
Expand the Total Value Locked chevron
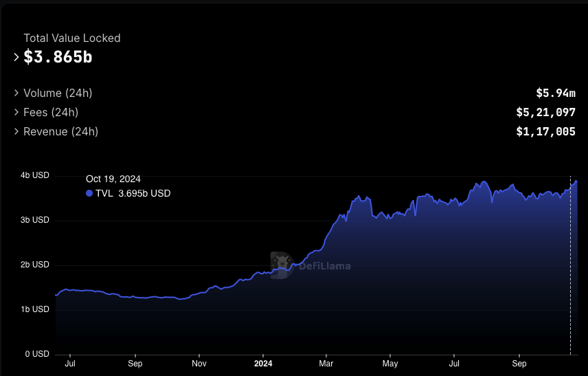pos(16,57)
